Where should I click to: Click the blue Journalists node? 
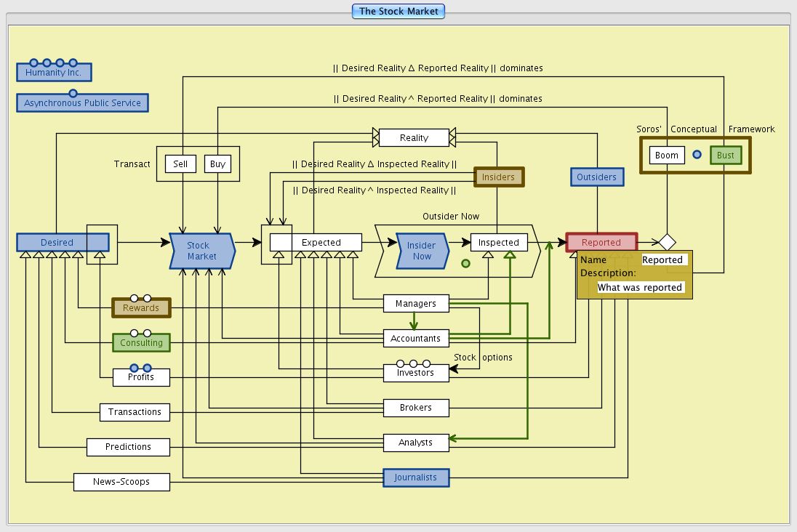(416, 477)
